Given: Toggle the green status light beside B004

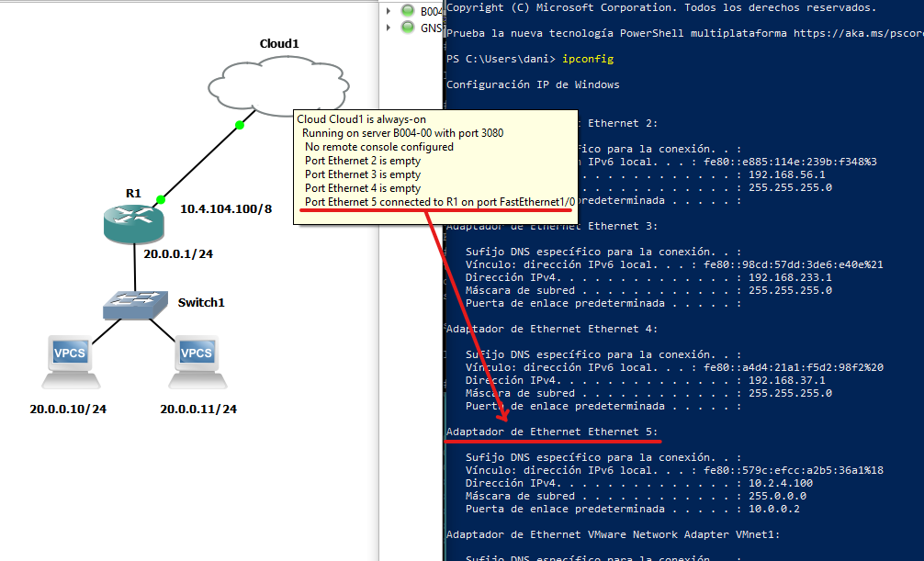Looking at the screenshot, I should point(407,12).
